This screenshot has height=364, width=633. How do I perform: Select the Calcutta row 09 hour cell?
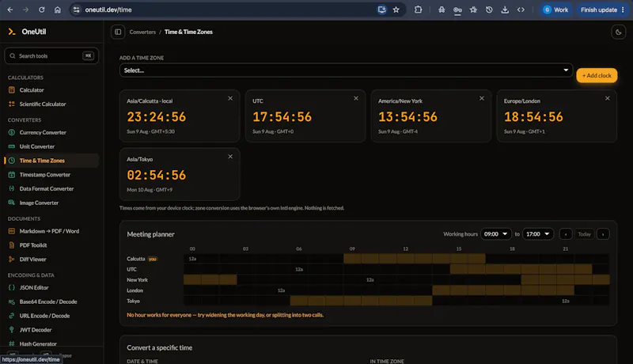352,259
